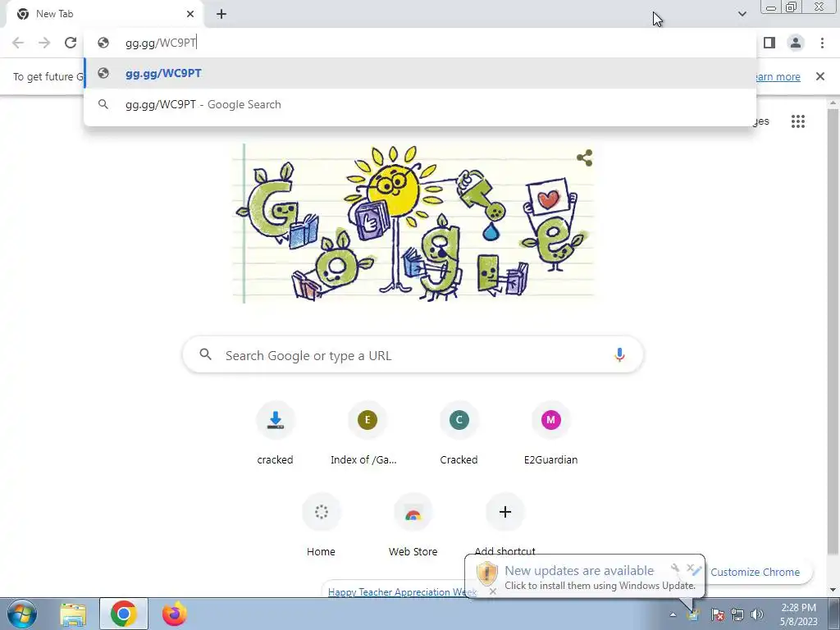The image size is (840, 630).
Task: Reload the page with the refresh icon
Action: click(x=71, y=43)
